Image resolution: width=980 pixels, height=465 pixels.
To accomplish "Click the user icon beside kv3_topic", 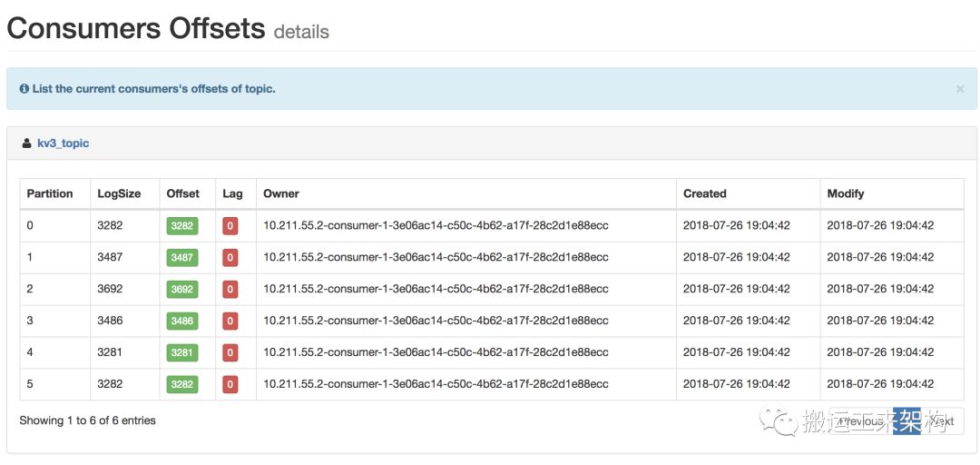I will point(27,143).
